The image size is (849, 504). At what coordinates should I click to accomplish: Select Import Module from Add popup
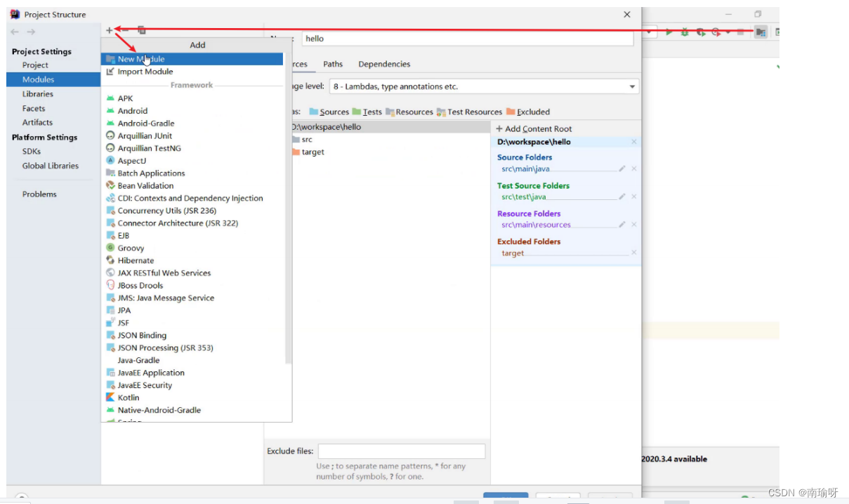192,72
